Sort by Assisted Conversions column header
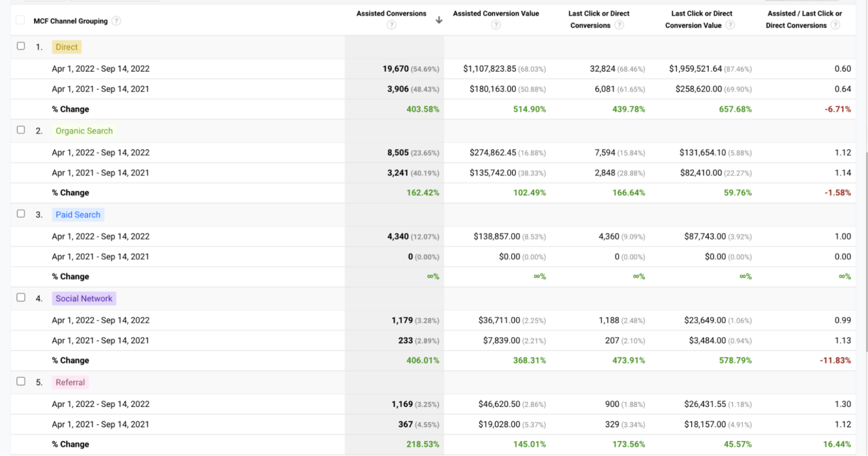This screenshot has height=456, width=868. click(x=391, y=14)
